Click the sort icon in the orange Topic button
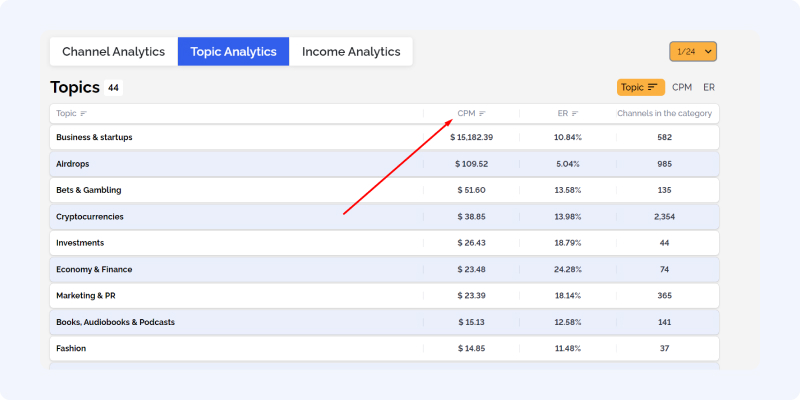Viewport: 800px width, 400px height. 653,87
